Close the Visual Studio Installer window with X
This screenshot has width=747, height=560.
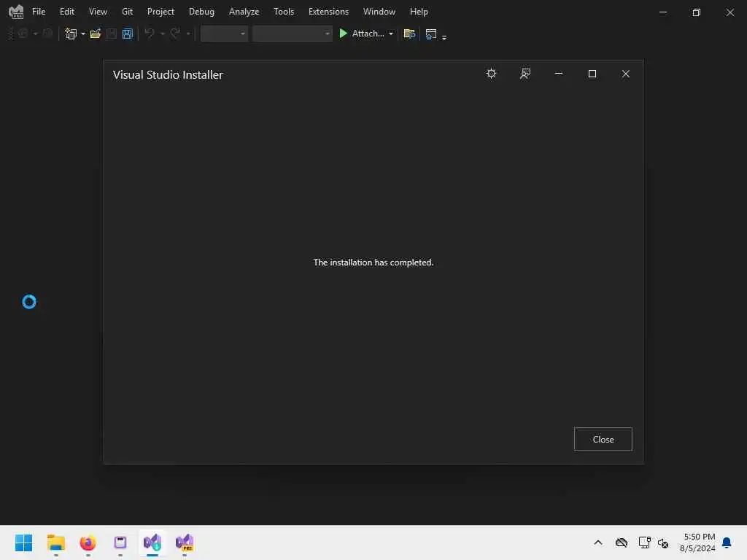pos(625,74)
